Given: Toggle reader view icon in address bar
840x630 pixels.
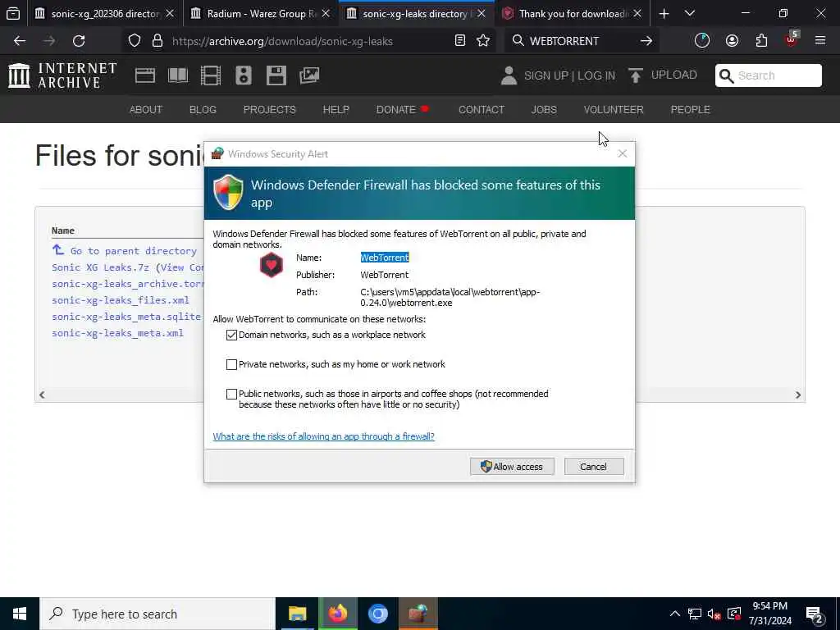Looking at the screenshot, I should point(459,41).
